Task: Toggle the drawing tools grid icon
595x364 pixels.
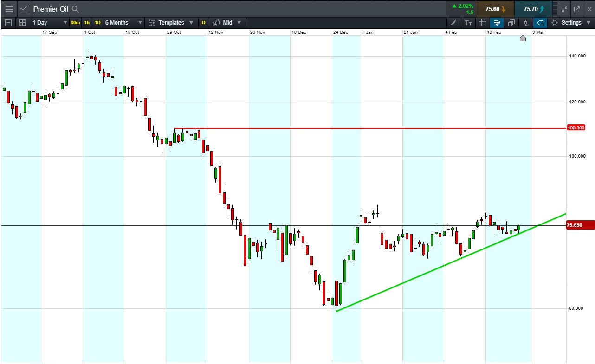Action: point(497,22)
